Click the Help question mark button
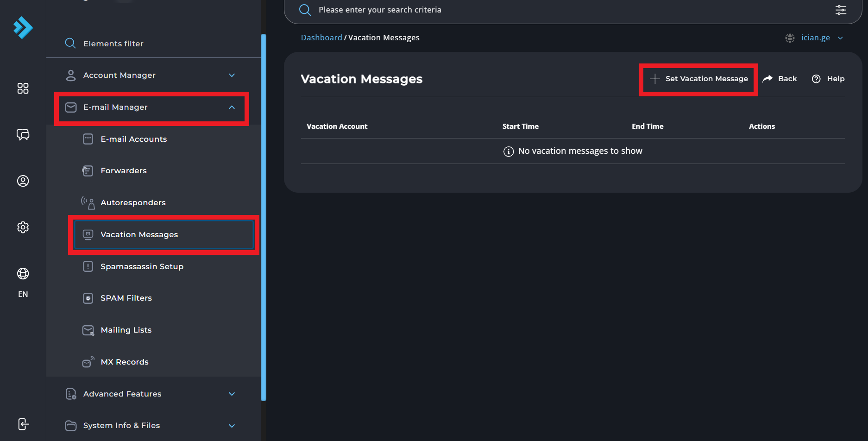The image size is (868, 441). coord(828,79)
